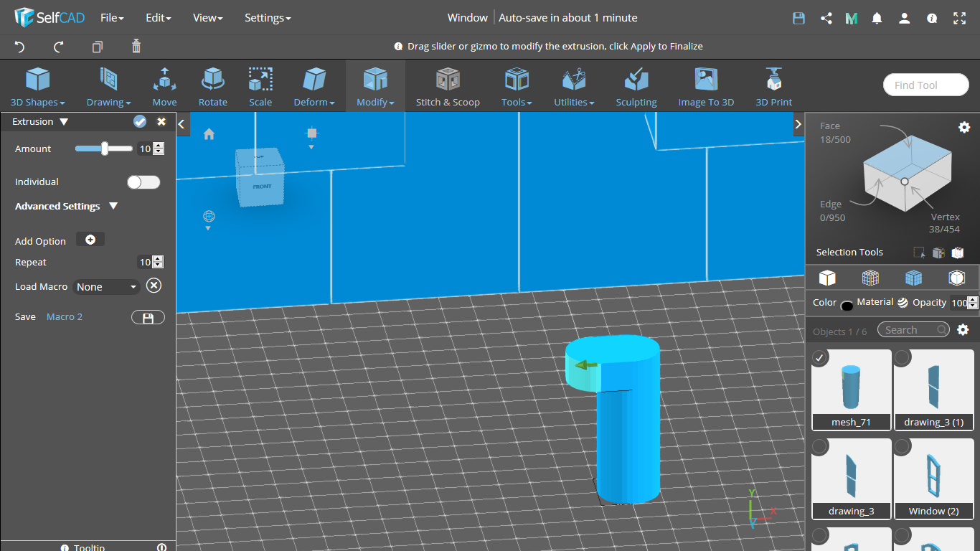980x551 pixels.
Task: Open the Tools dropdown
Action: 517,86
